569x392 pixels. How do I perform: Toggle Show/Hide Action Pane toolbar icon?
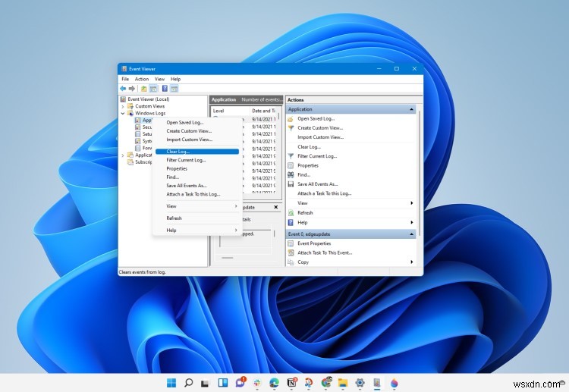click(x=174, y=89)
